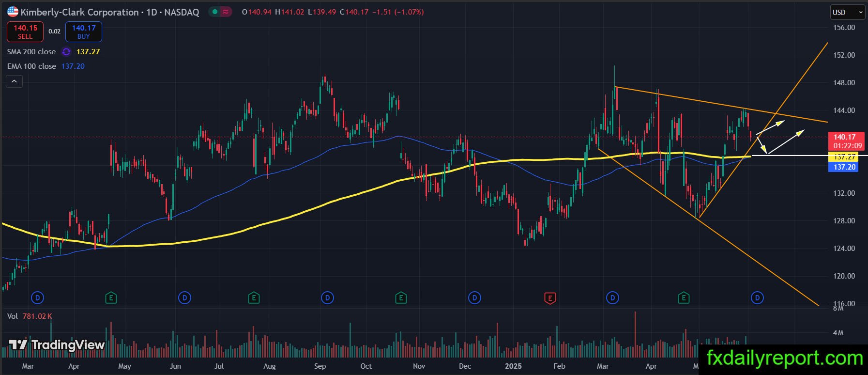Click the Dec label on time axis
The image size is (868, 375).
point(465,366)
